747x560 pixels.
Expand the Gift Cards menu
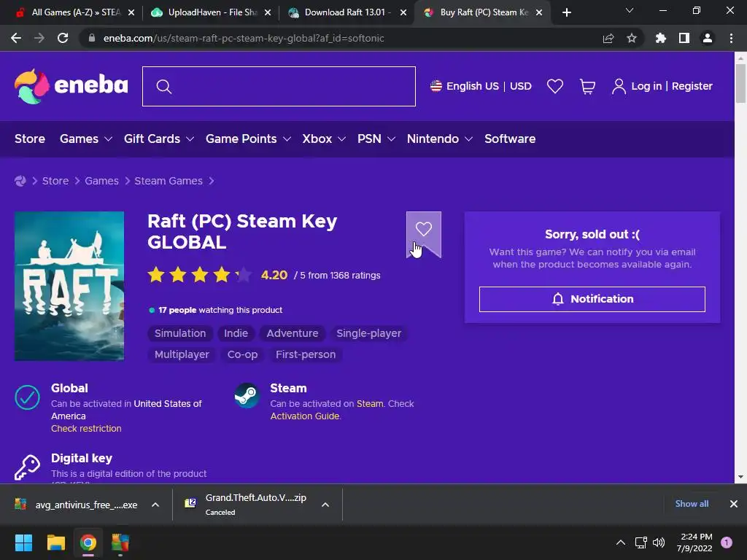click(158, 139)
